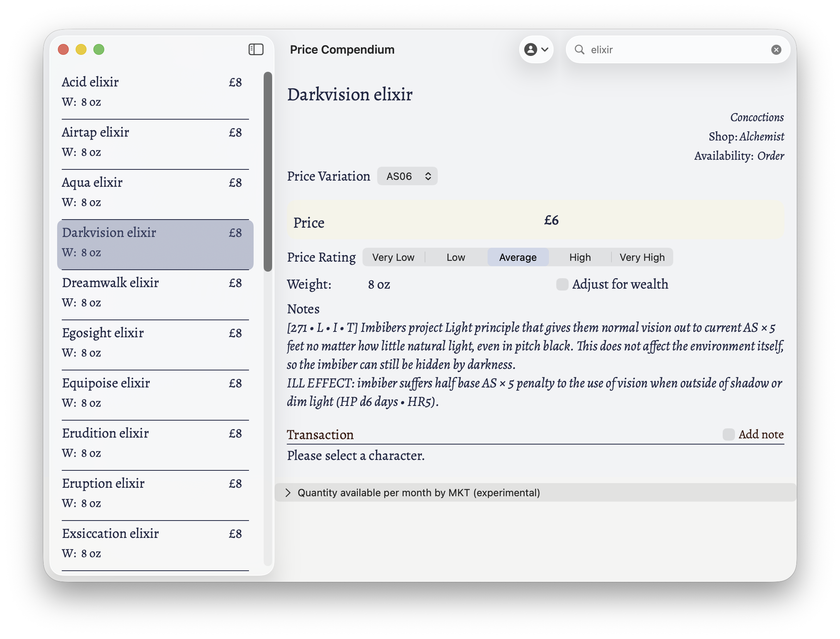Image resolution: width=840 pixels, height=639 pixels.
Task: Open the Exsiccation elixir entry
Action: coord(154,543)
